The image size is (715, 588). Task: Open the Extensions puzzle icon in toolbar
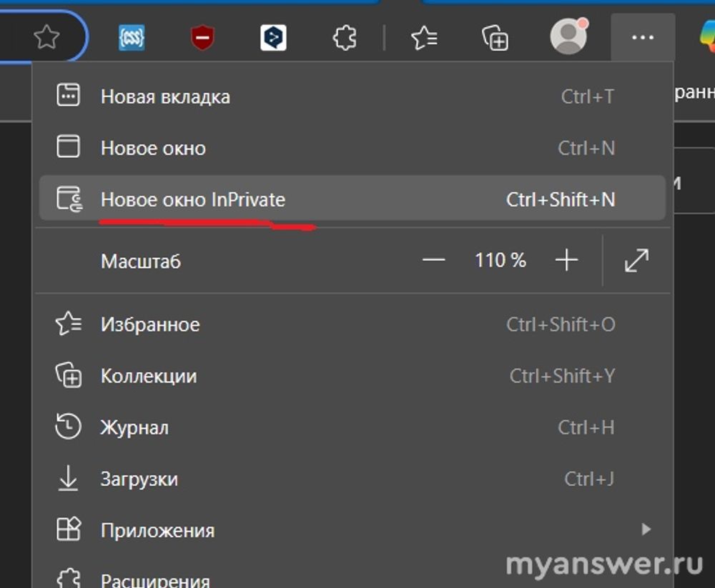click(345, 38)
